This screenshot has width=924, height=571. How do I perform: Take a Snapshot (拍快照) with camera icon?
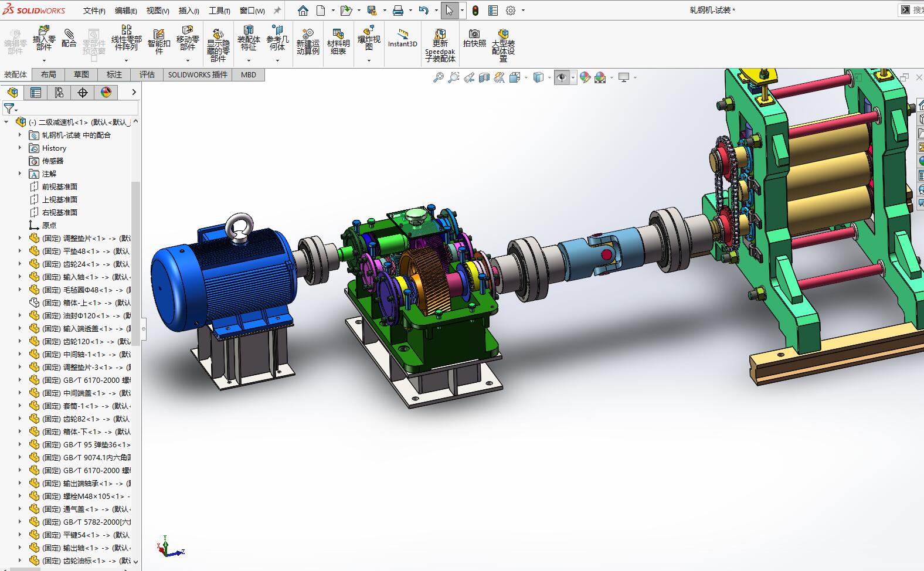coord(474,39)
